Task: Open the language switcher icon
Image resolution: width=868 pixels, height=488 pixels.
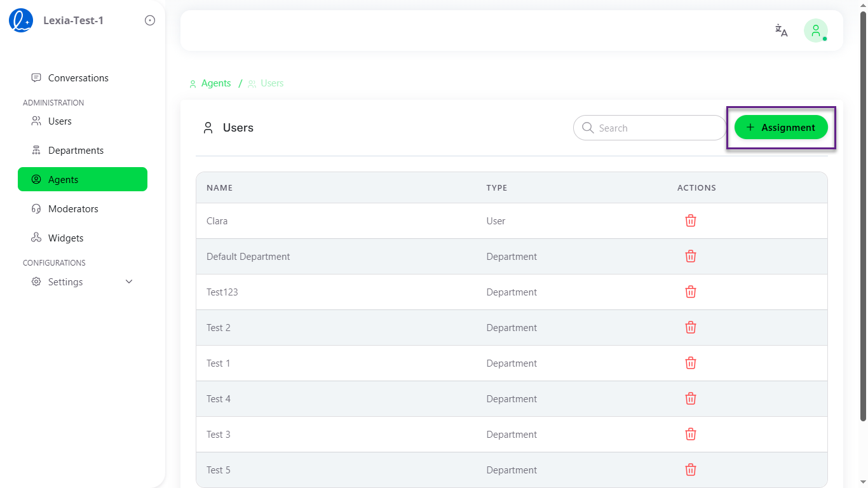Action: (781, 30)
